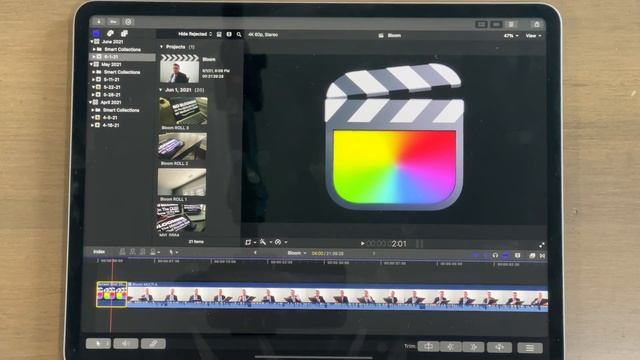Toggle audio skimming in the timeline
Viewport: 640px width, 360px height.
(486, 255)
